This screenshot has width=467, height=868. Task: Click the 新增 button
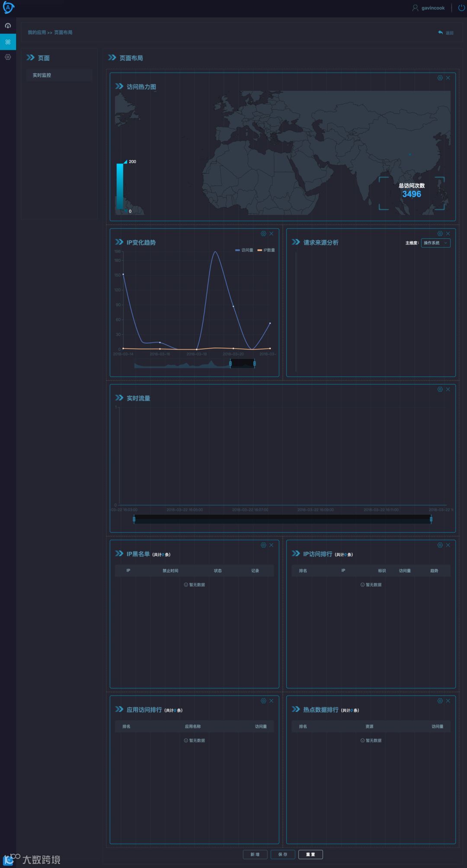(255, 854)
